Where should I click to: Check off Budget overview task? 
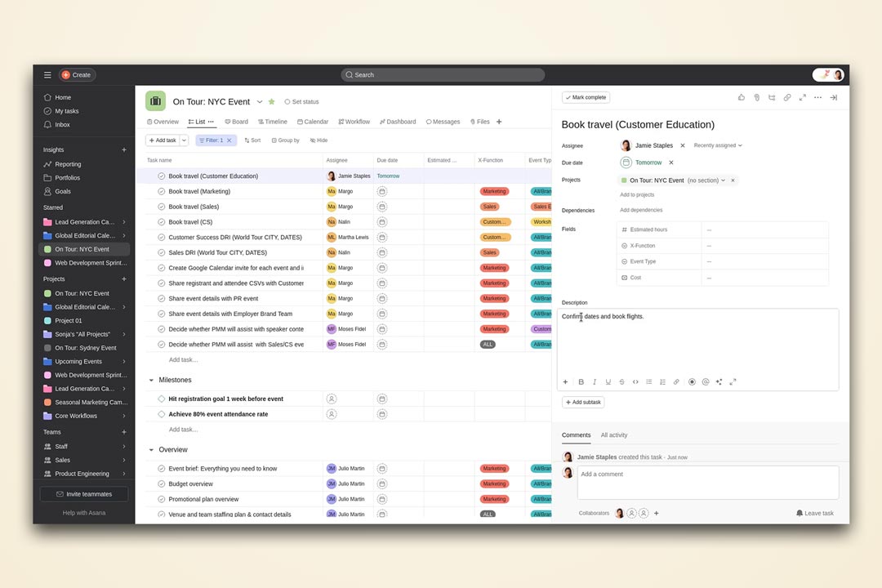[x=162, y=483]
